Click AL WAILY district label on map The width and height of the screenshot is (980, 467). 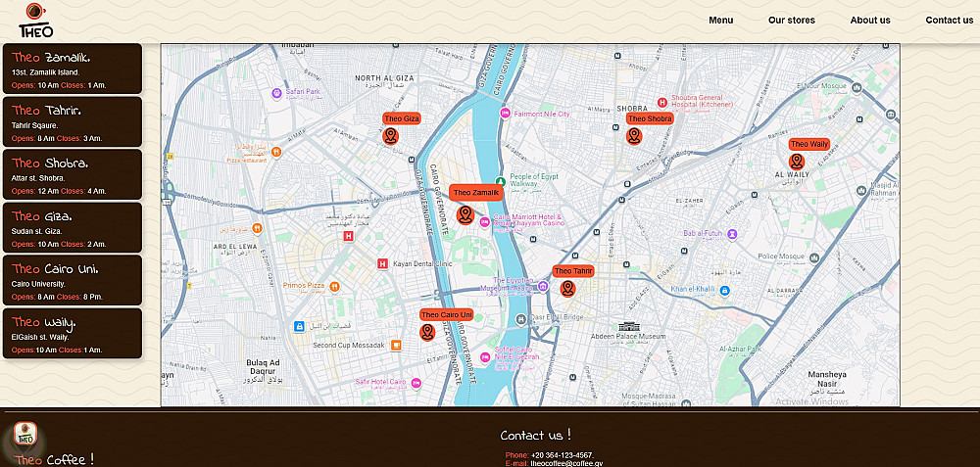[x=792, y=174]
